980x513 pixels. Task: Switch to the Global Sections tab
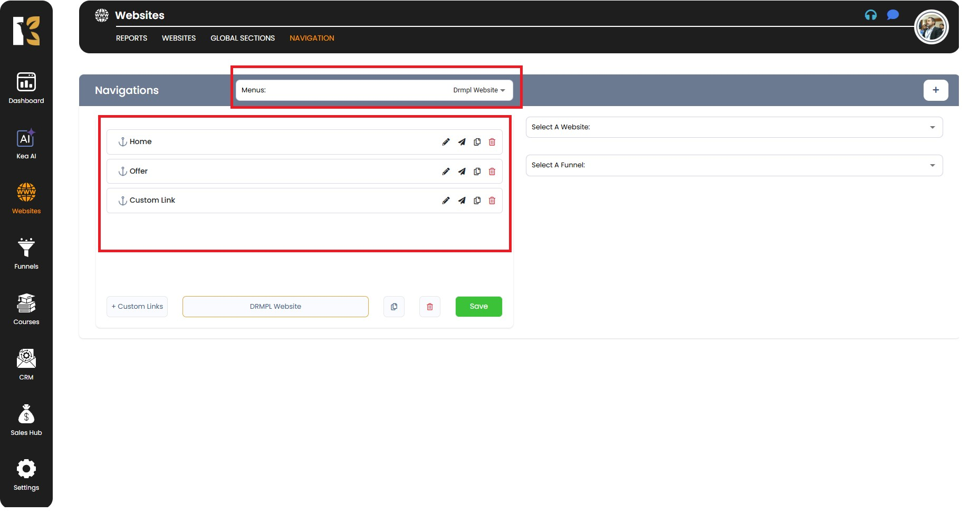coord(243,38)
